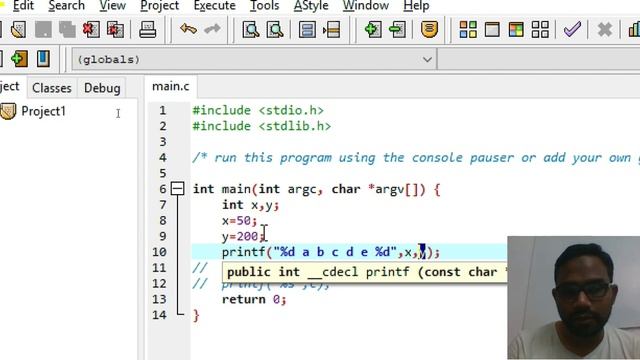640x360 pixels.
Task: Click the Open file toolbar icon
Action: [19, 29]
